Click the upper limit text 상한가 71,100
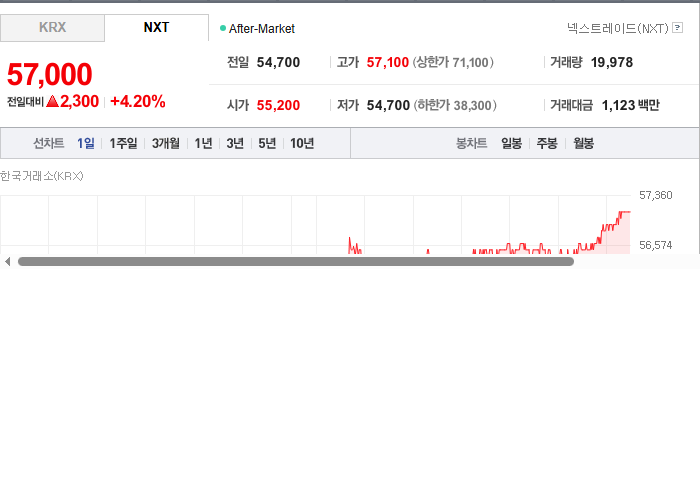 (x=453, y=62)
